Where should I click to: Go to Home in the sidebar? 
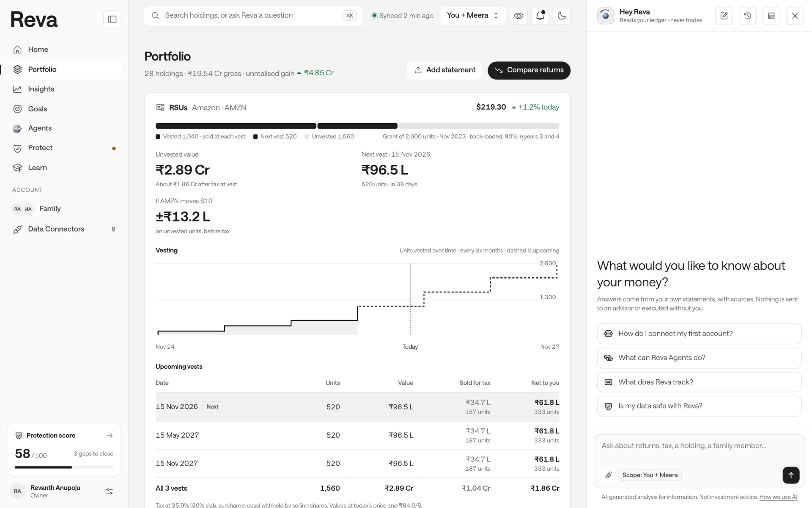tap(64, 50)
